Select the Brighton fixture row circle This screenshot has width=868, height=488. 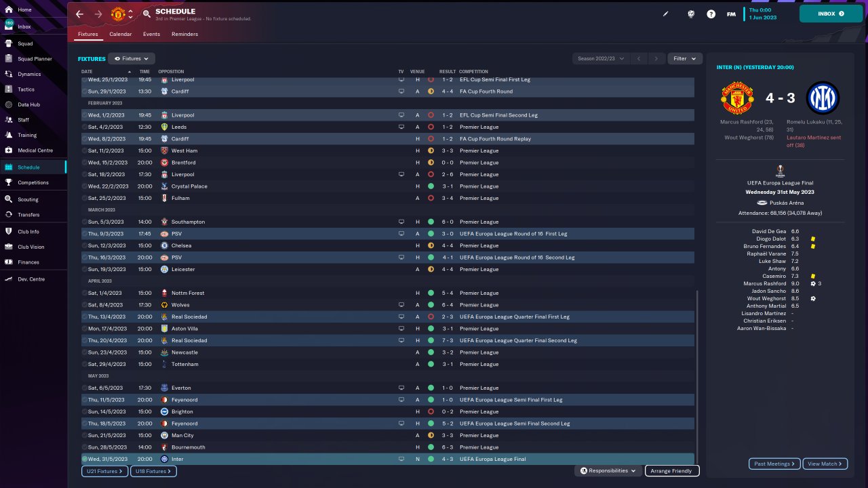click(x=85, y=411)
